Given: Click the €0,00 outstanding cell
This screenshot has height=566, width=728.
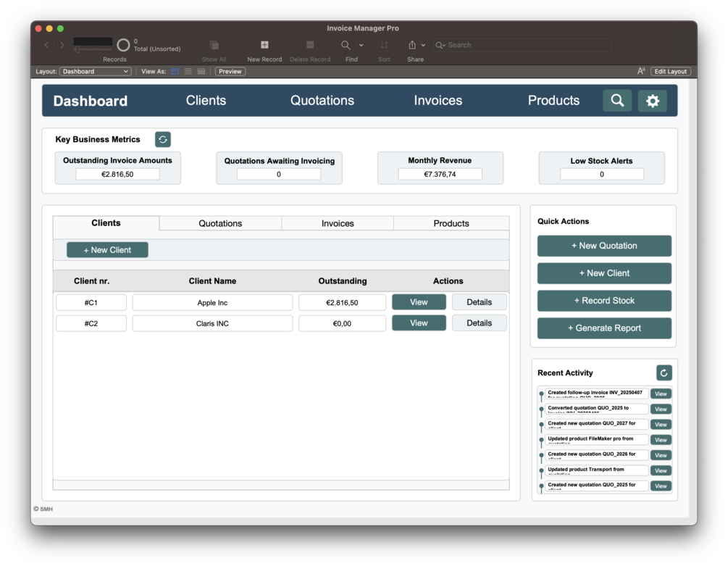Looking at the screenshot, I should 342,323.
